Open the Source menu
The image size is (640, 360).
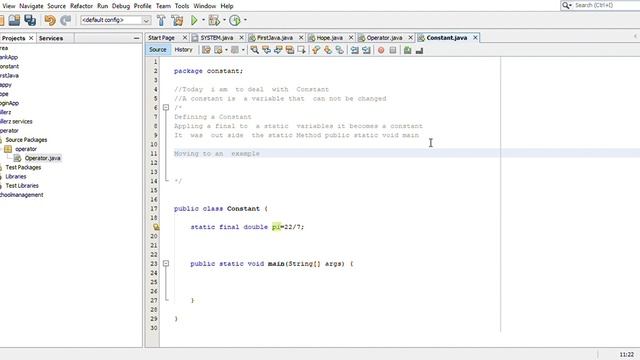[56, 6]
